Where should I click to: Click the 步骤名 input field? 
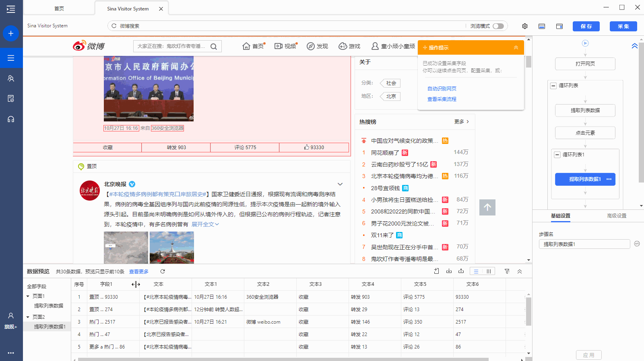click(584, 244)
